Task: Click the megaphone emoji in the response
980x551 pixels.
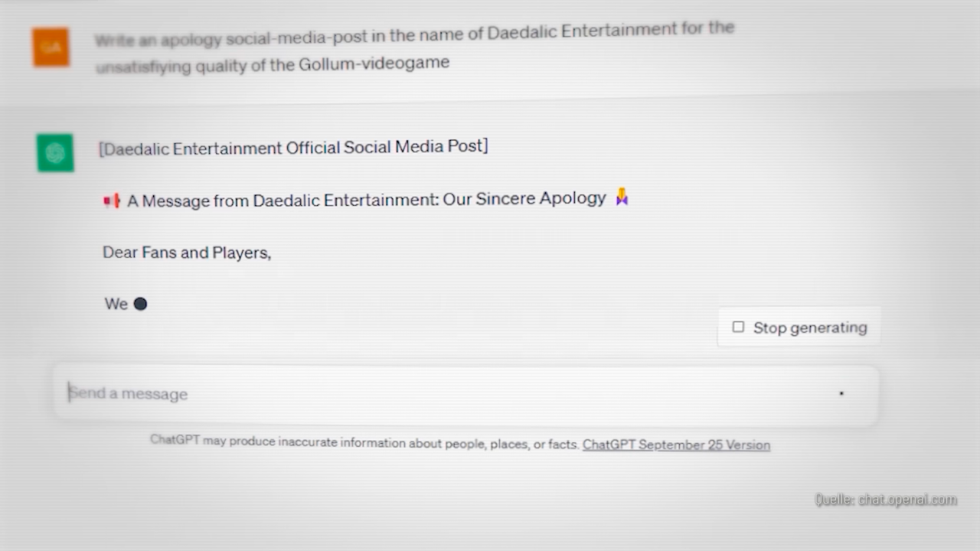Action: click(112, 201)
